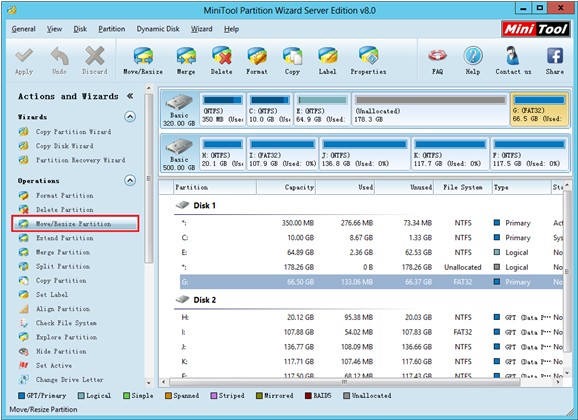Viewport: 578px width, 420px height.
Task: Open the Partition menu
Action: click(112, 29)
